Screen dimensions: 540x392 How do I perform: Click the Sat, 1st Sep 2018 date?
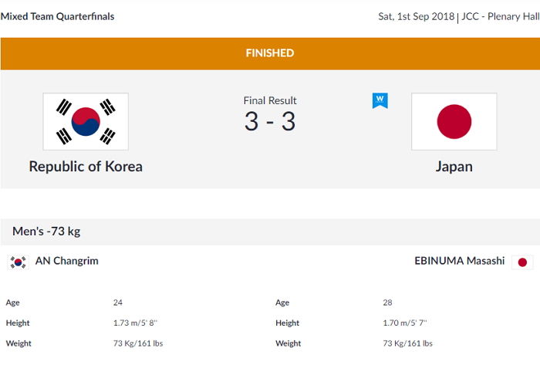tap(417, 16)
